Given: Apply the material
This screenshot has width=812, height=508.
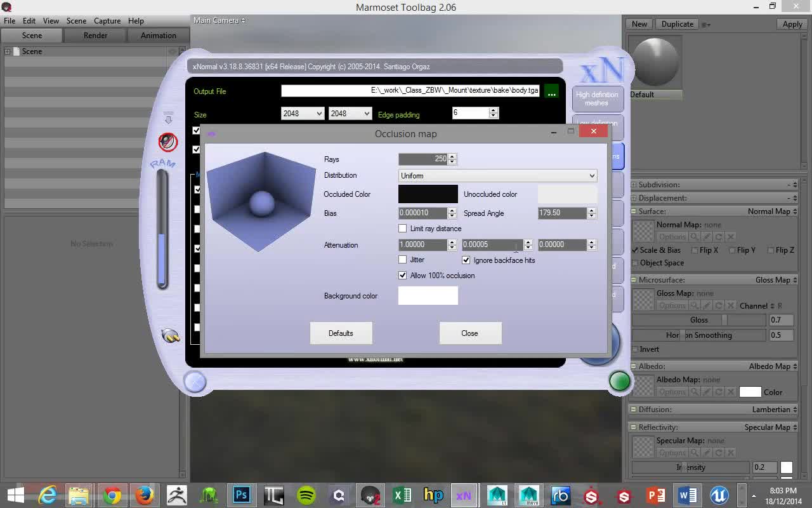Looking at the screenshot, I should click(x=792, y=24).
